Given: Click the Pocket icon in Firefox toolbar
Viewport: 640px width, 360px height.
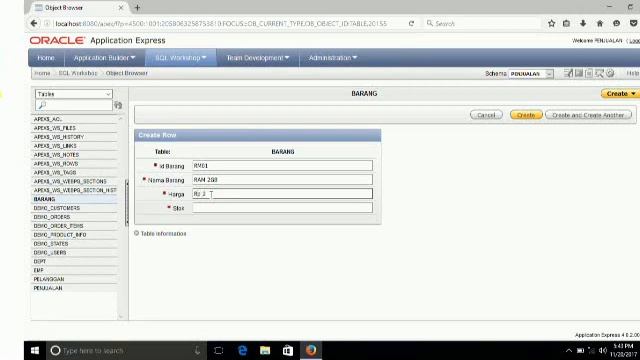Looking at the screenshot, I should [633, 24].
